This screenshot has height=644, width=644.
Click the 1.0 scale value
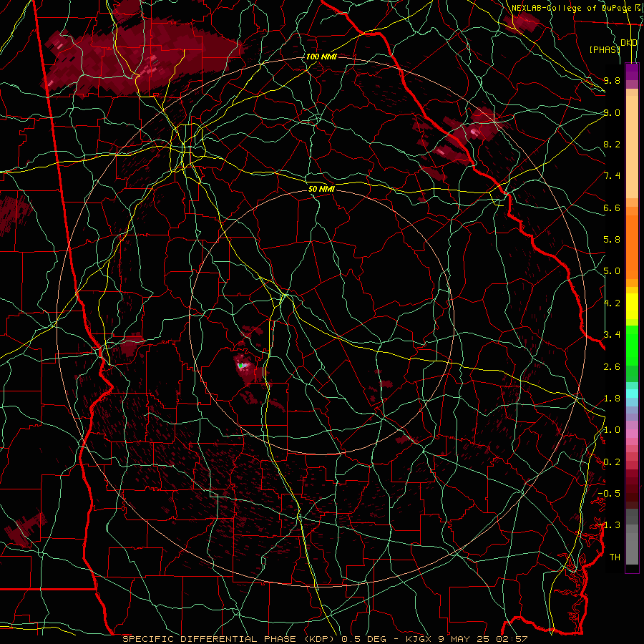(x=612, y=430)
